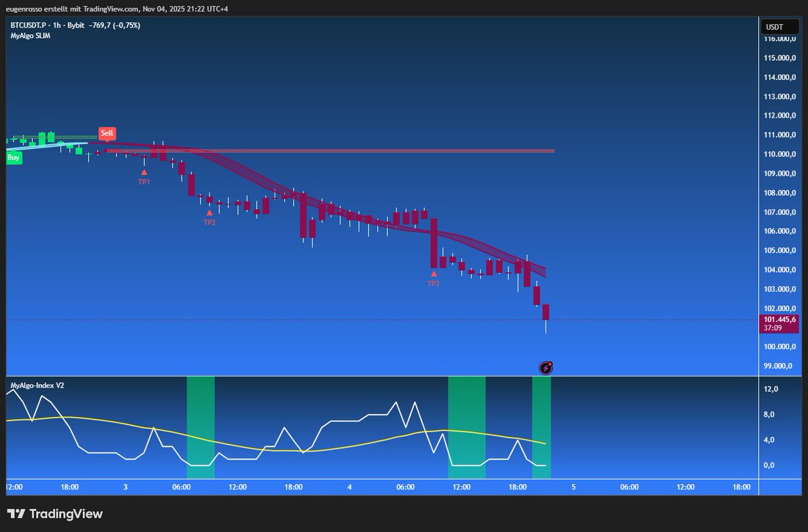Click the red Sell signal label

(x=107, y=133)
